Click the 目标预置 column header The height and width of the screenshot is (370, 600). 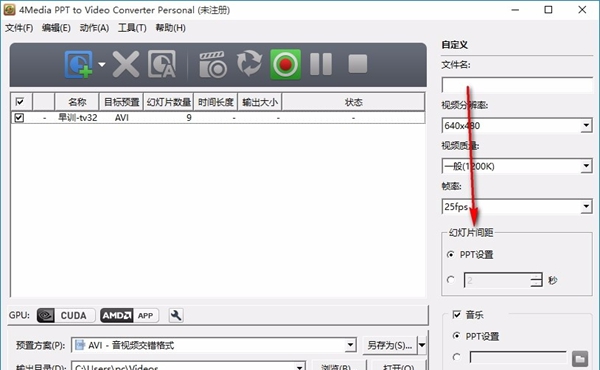tap(121, 102)
